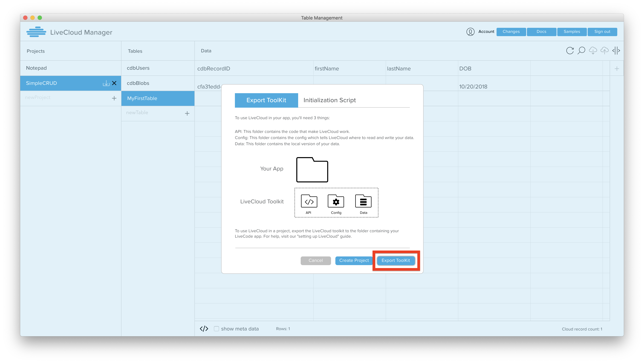The image size is (644, 363).
Task: Click the firstName column header
Action: pos(349,68)
